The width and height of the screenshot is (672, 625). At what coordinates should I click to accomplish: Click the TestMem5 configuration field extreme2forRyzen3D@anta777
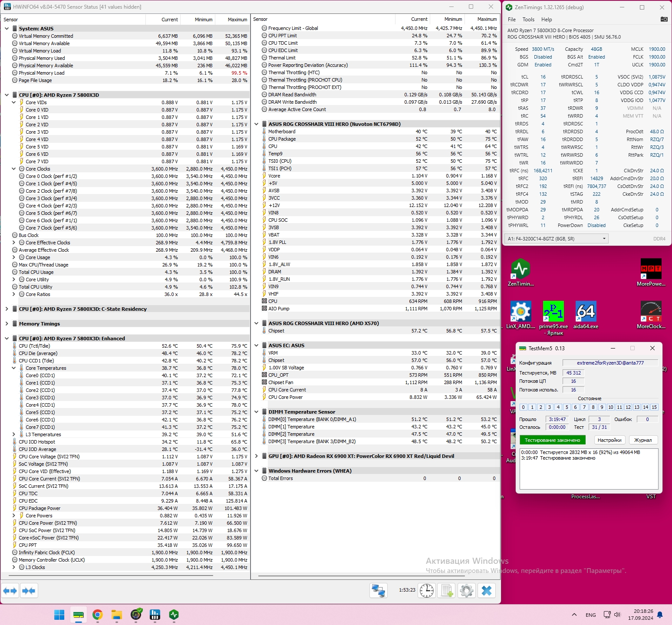(610, 363)
